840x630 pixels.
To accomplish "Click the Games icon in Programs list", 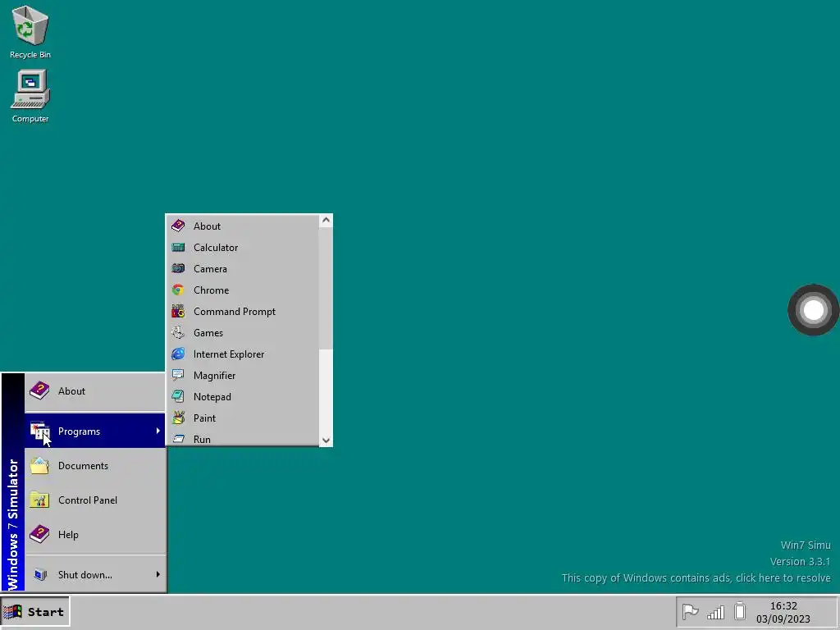I will pyautogui.click(x=178, y=333).
